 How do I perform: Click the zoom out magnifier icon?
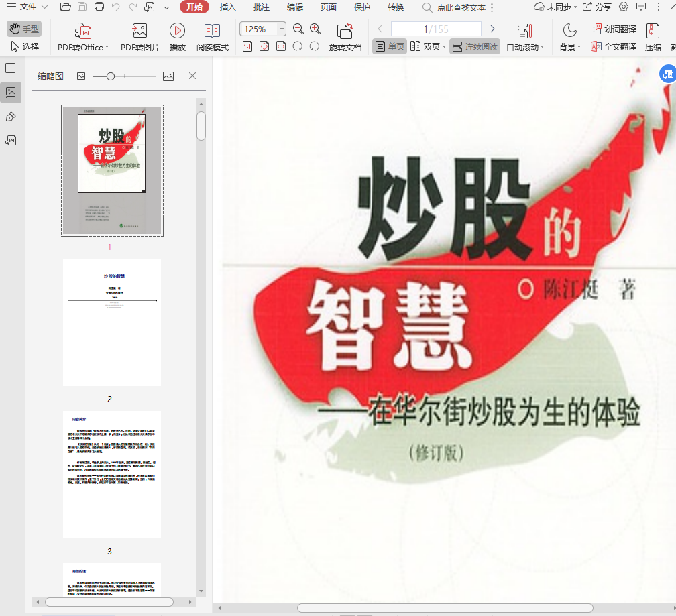[298, 29]
